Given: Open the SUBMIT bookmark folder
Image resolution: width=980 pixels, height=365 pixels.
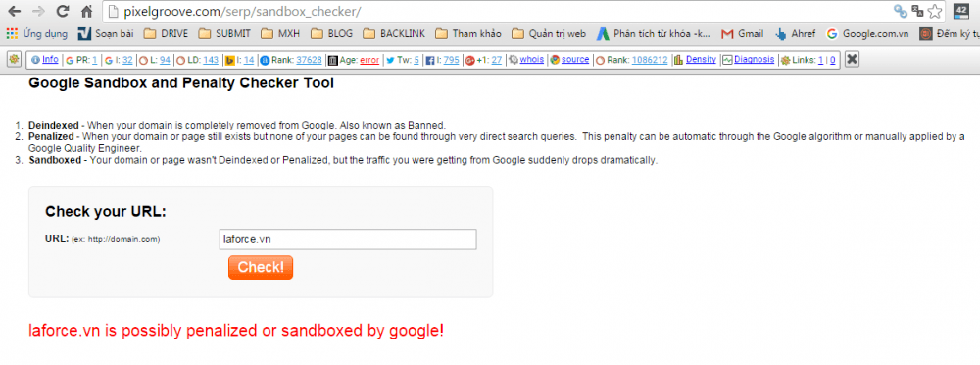Looking at the screenshot, I should [x=224, y=33].
